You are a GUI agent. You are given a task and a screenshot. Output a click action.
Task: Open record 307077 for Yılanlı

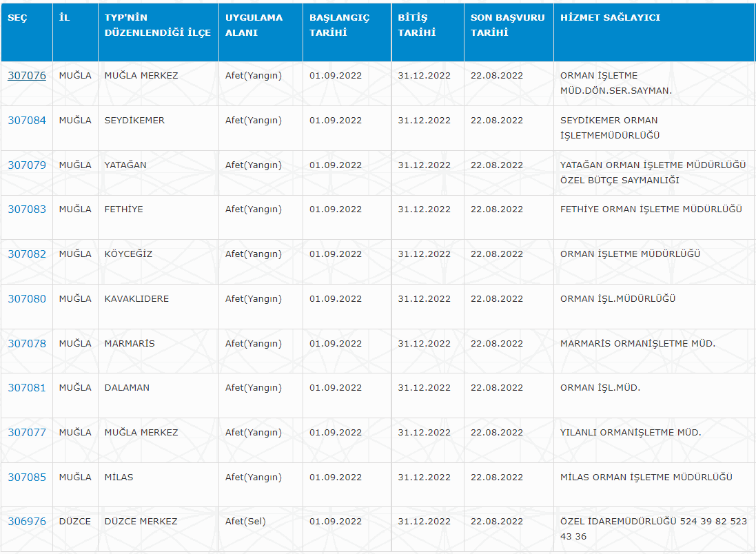point(27,433)
